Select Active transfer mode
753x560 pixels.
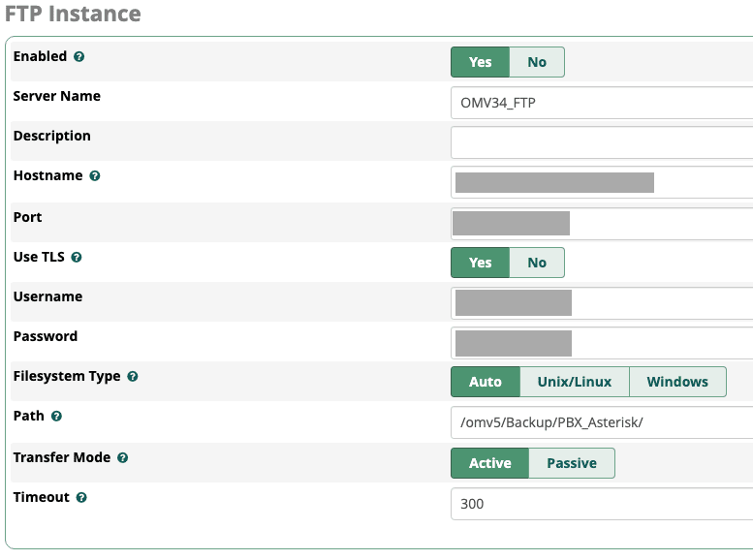pyautogui.click(x=490, y=463)
